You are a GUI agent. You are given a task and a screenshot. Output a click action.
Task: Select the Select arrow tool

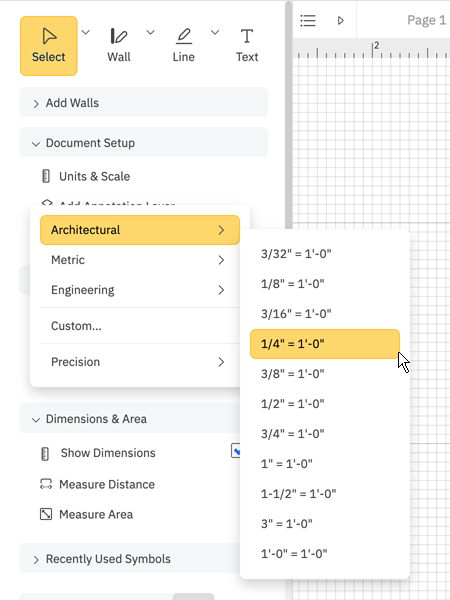(x=49, y=46)
